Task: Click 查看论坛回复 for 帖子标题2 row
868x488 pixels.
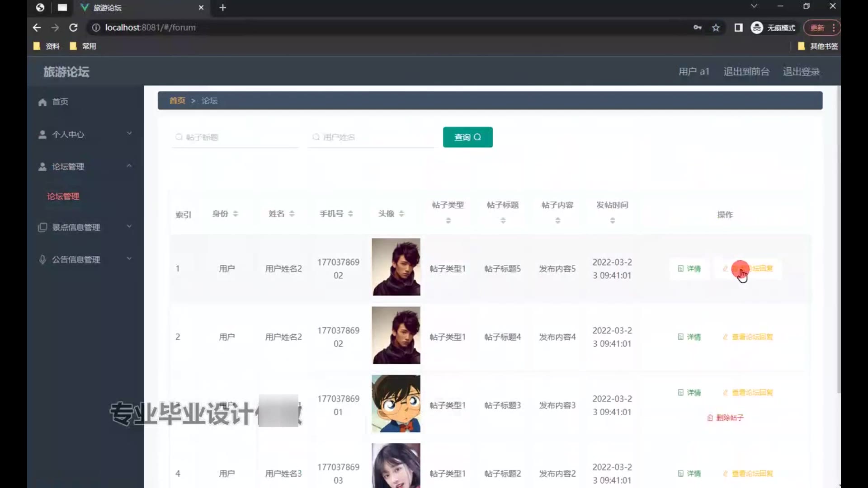Action: pos(748,473)
